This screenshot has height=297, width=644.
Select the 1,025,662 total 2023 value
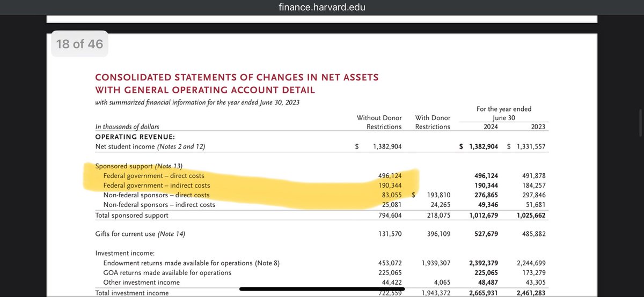[532, 216]
